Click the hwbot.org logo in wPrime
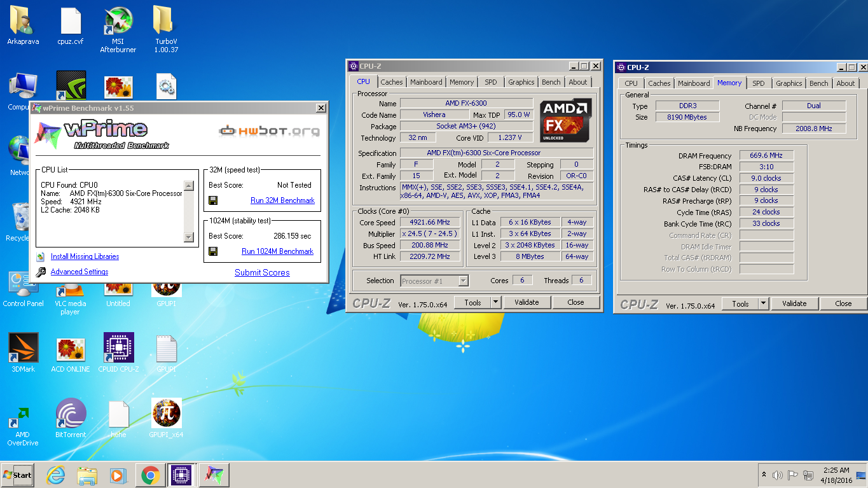 point(270,131)
